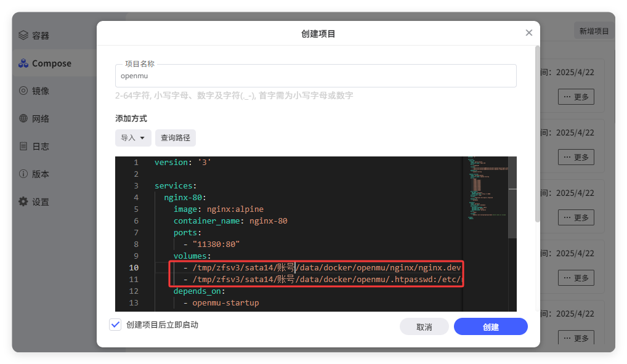The image size is (627, 364).
Task: Click the blue 创建 button
Action: pos(491,327)
